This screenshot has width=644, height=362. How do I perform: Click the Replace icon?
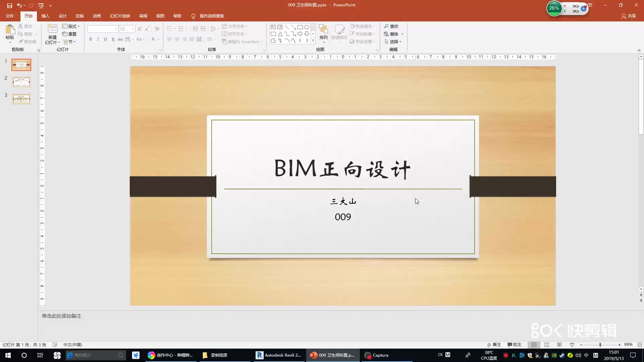[392, 34]
